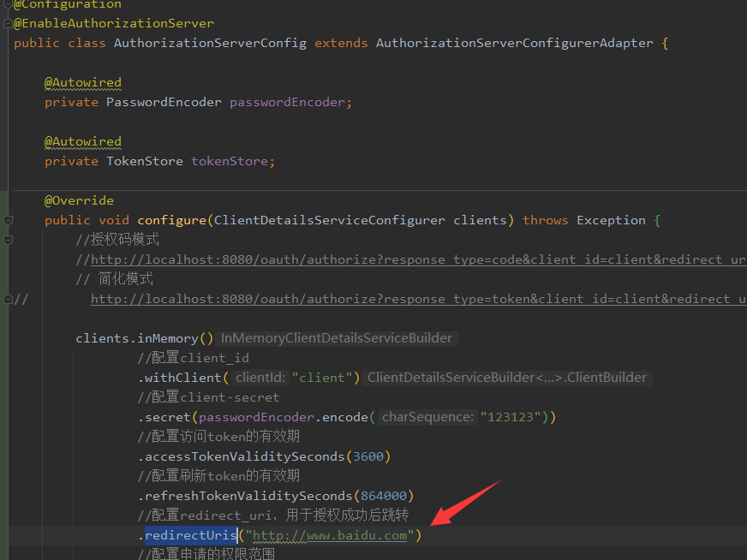747x560 pixels.
Task: Collapse the fold marker beside @EnableAuthorizationServer
Action: (8, 23)
